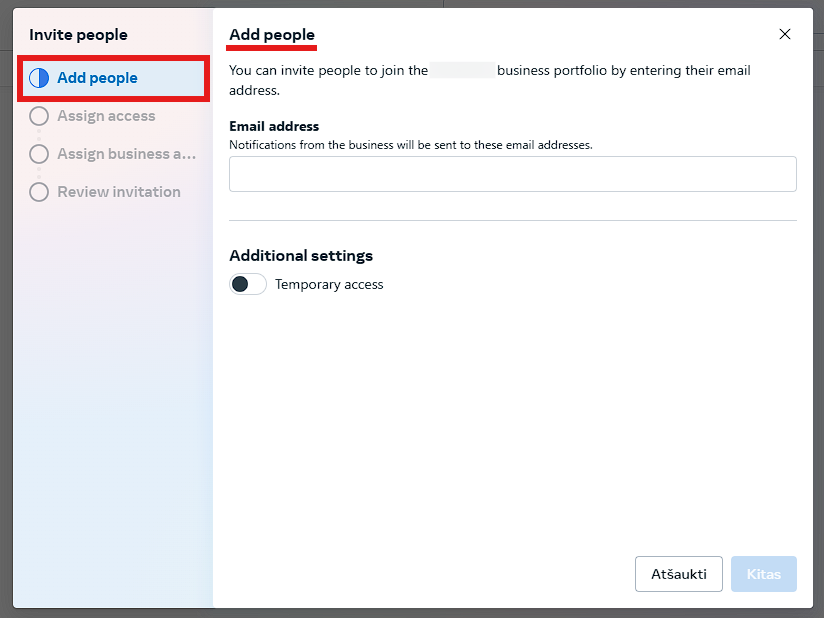Click the "Invite people" sidebar title
The height and width of the screenshot is (618, 824).
(x=78, y=35)
